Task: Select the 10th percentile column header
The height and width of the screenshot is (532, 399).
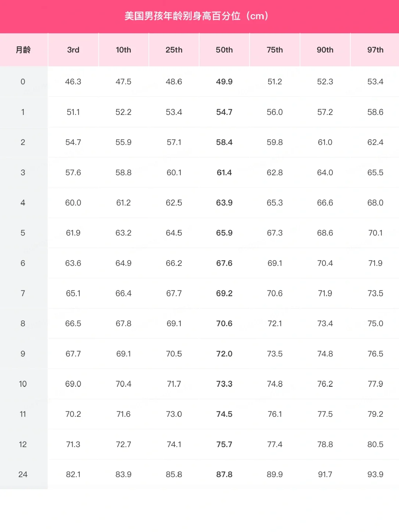Action: click(x=123, y=50)
